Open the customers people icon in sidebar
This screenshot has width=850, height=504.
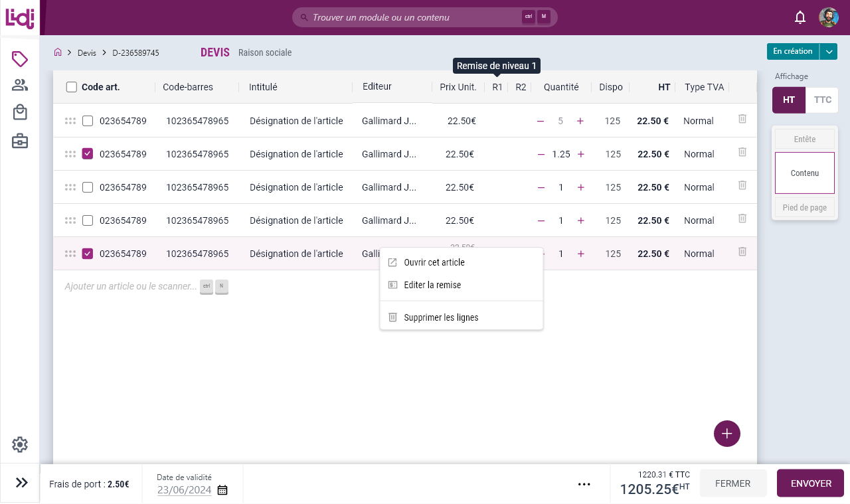[20, 85]
